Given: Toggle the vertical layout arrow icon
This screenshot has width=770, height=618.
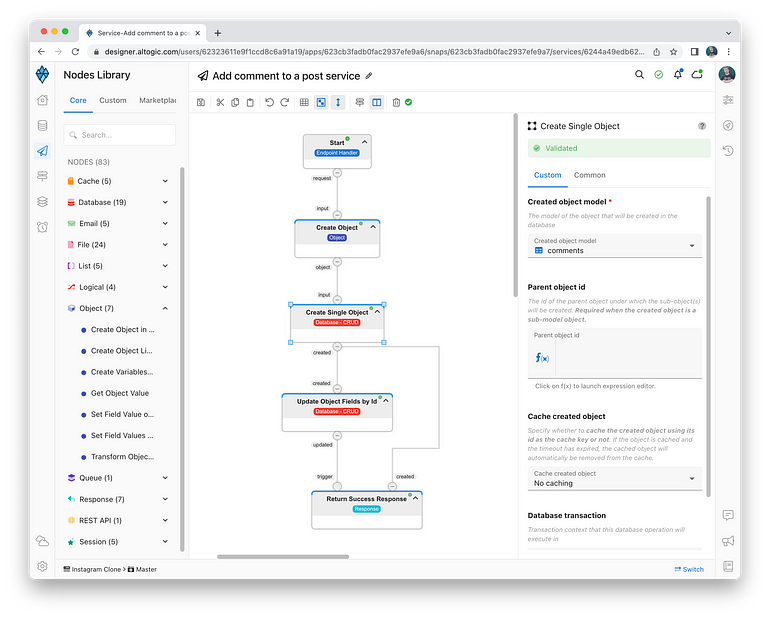Looking at the screenshot, I should [x=338, y=102].
